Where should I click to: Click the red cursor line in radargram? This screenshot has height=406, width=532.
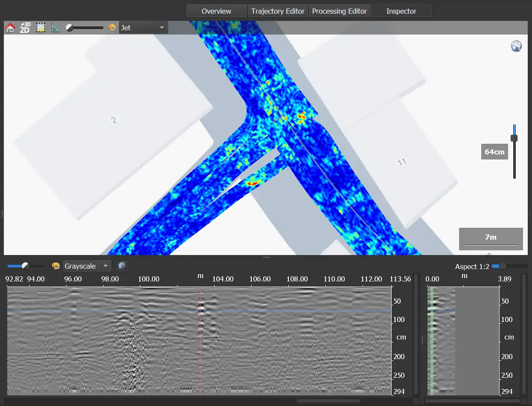201,340
